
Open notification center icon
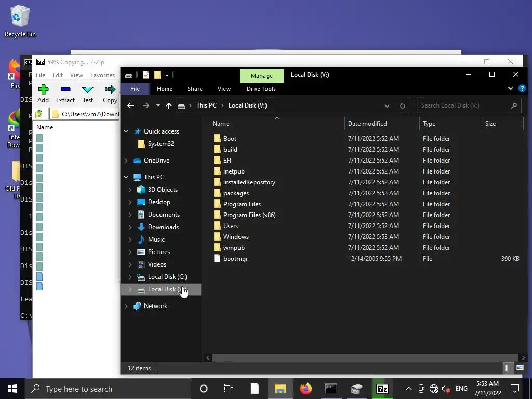515,389
